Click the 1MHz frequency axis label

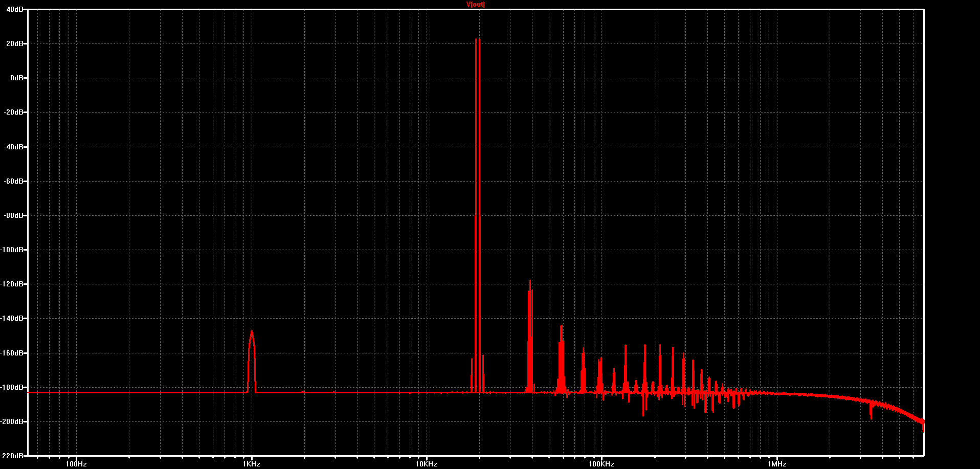(776, 464)
